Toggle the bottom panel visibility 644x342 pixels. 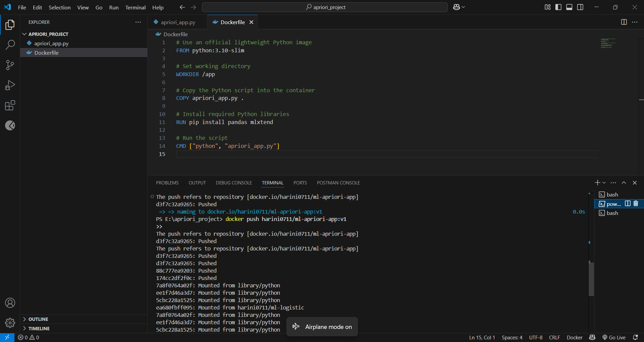coord(569,7)
